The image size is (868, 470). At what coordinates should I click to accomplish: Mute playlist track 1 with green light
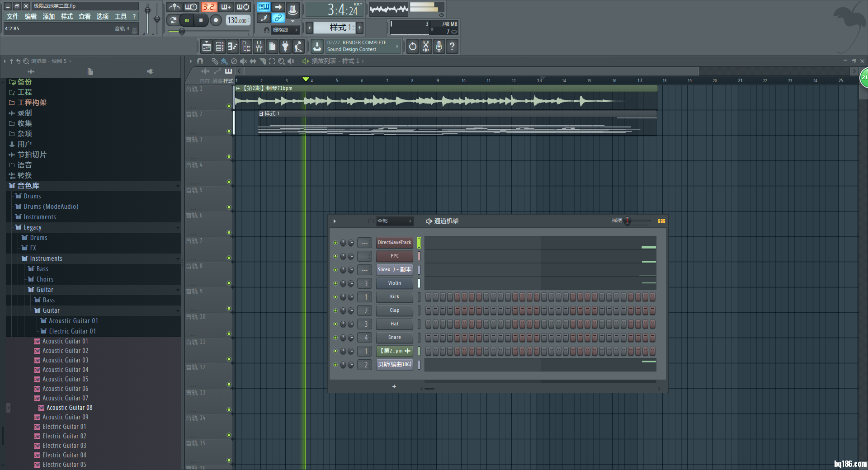click(x=229, y=106)
